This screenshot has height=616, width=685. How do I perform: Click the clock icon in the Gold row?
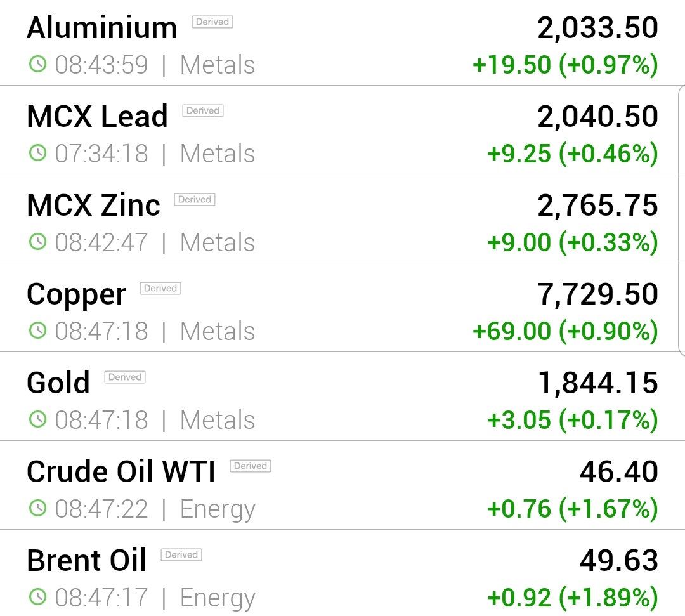(37, 419)
